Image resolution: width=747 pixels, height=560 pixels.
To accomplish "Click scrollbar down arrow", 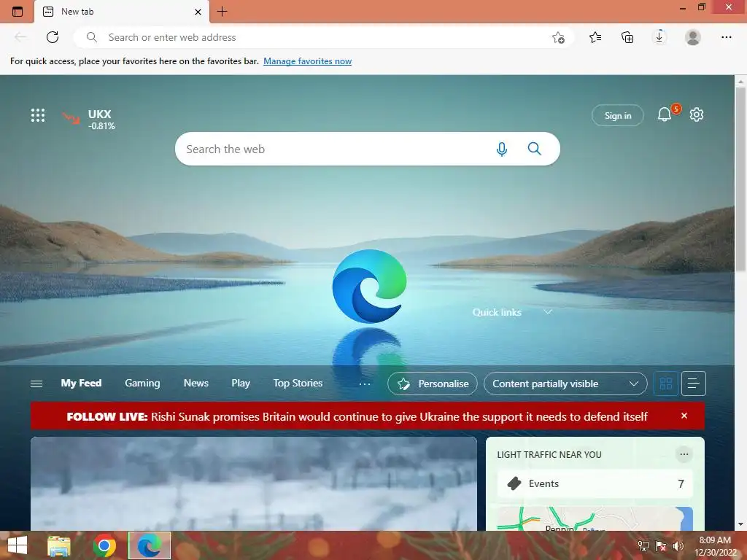I will 741,524.
